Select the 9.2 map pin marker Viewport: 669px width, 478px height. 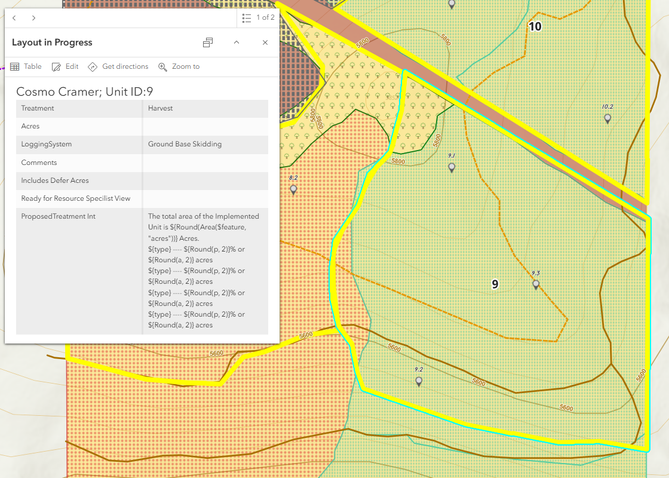[x=419, y=381]
